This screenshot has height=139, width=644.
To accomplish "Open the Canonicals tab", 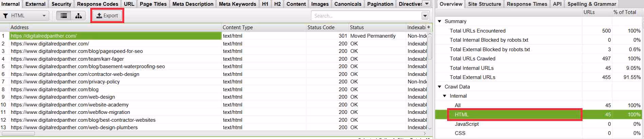I will pos(348,4).
